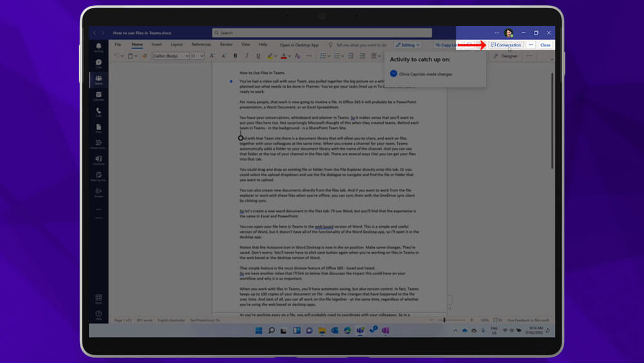Open the Apps store icon in sidebar
Screen dimensions: 644x363
click(x=99, y=299)
